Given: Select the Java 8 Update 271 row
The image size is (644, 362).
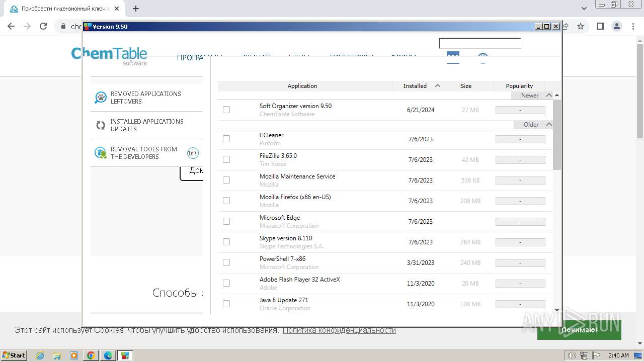Looking at the screenshot, I should [x=385, y=304].
